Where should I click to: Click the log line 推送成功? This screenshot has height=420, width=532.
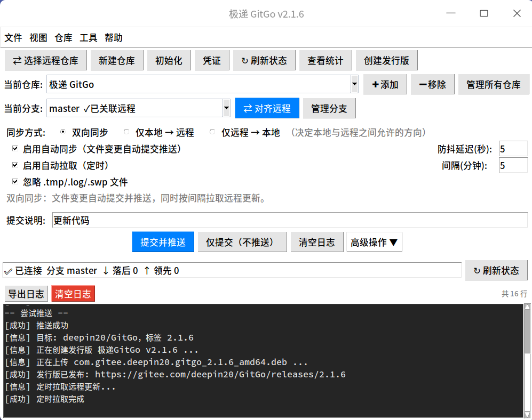37,326
